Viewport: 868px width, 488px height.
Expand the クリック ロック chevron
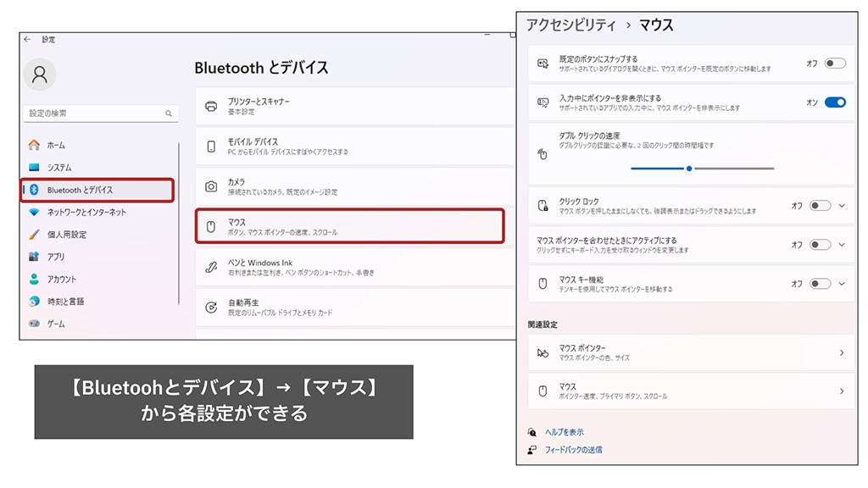842,206
